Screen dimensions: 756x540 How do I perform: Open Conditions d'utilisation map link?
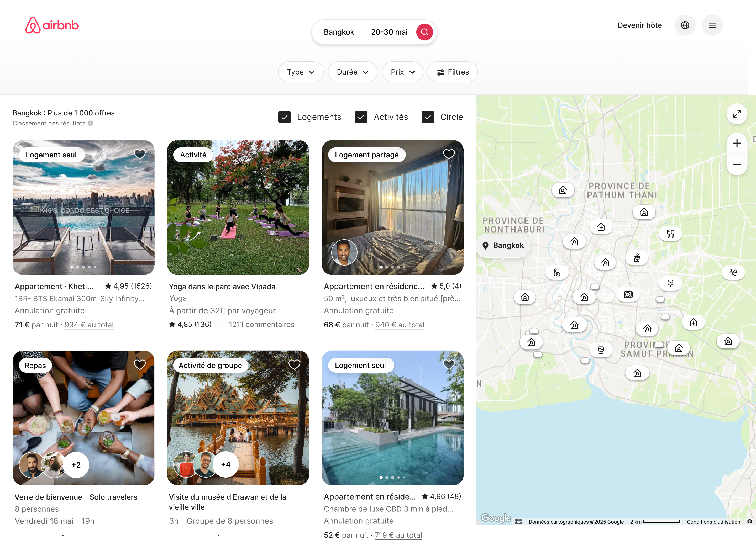[x=713, y=522]
